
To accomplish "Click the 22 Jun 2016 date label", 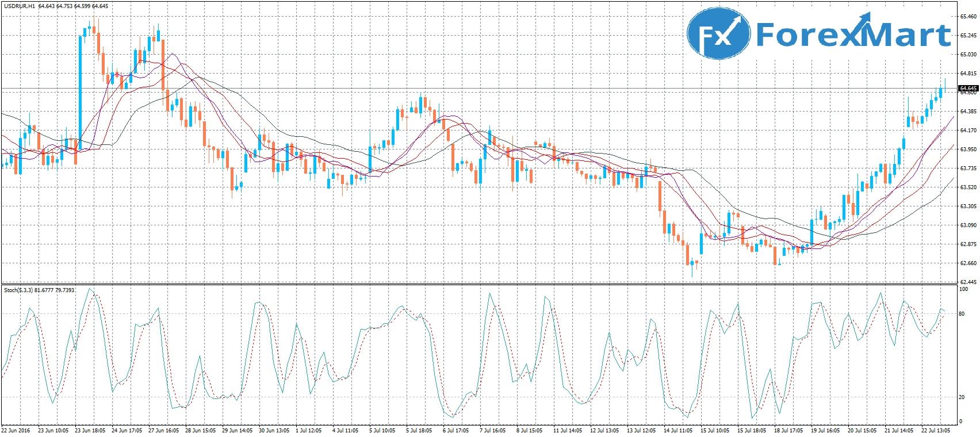I will click(16, 430).
